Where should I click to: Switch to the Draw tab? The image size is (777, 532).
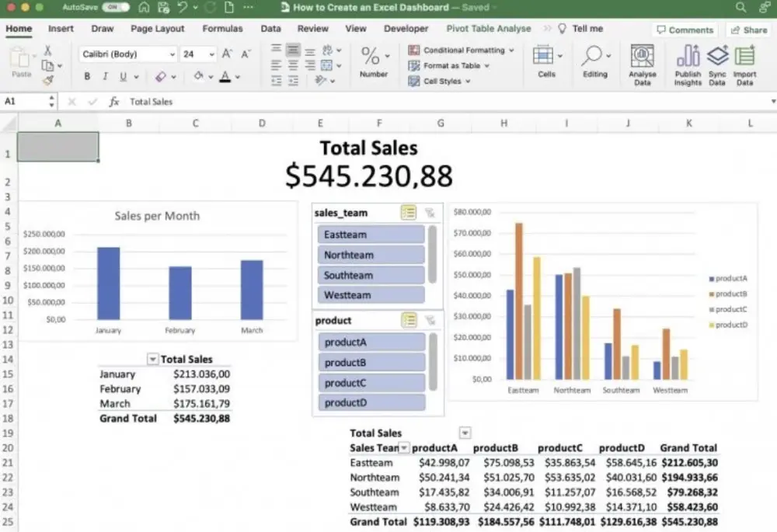tap(103, 29)
